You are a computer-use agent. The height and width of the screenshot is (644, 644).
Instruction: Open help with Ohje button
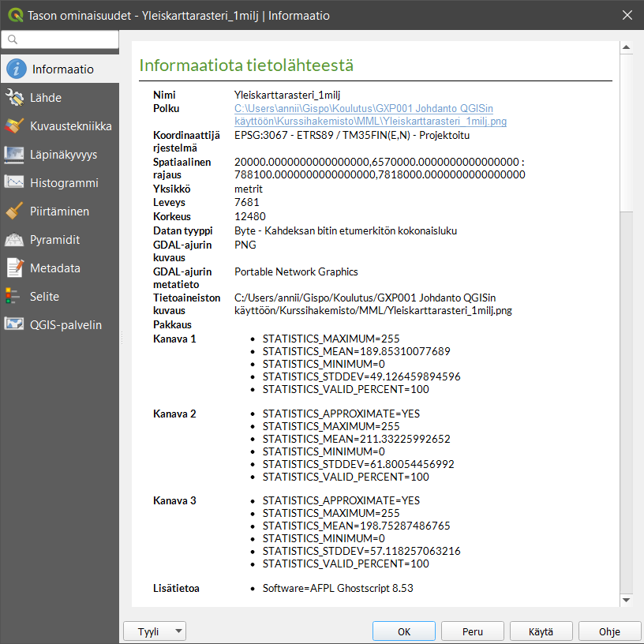(609, 631)
